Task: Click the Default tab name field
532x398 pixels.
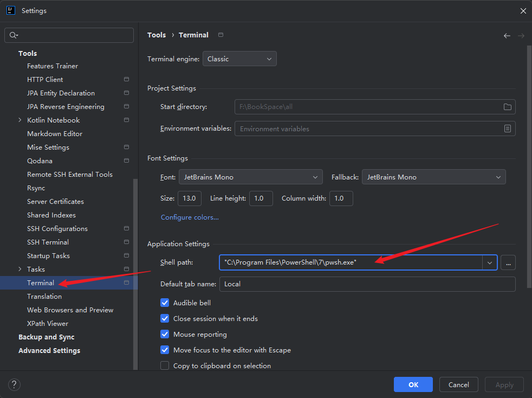Action: [367, 284]
